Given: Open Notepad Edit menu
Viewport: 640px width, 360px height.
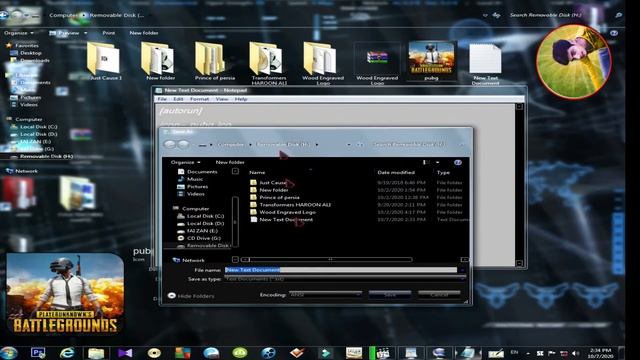Looking at the screenshot, I should click(178, 99).
